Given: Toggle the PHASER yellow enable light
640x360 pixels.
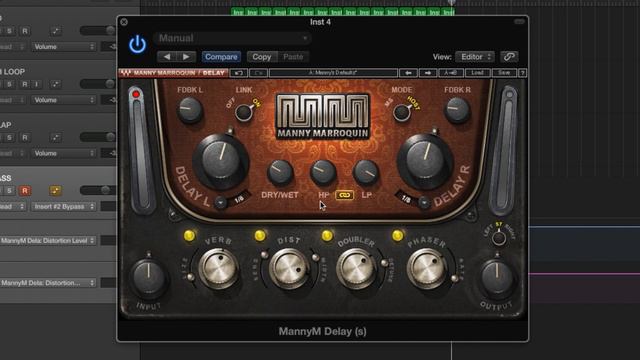Looking at the screenshot, I should pyautogui.click(x=398, y=236).
